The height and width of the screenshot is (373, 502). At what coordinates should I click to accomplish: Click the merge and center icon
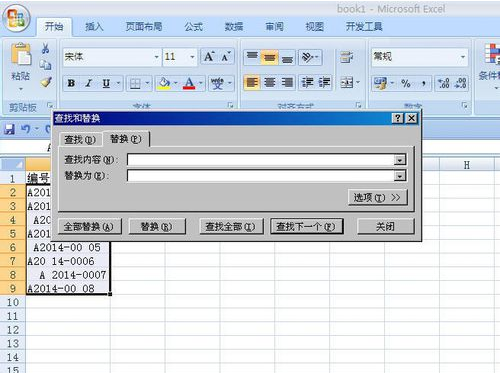[347, 82]
